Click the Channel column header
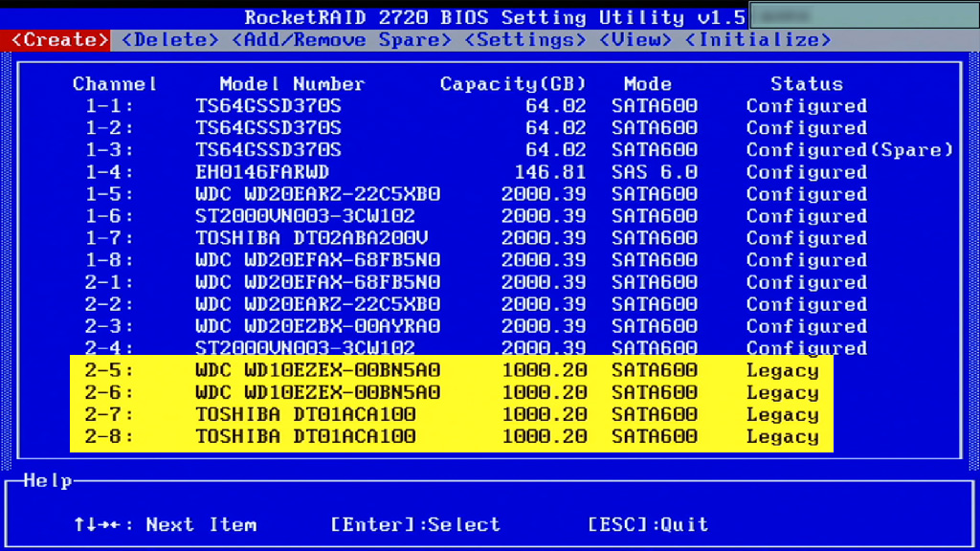 [x=115, y=84]
